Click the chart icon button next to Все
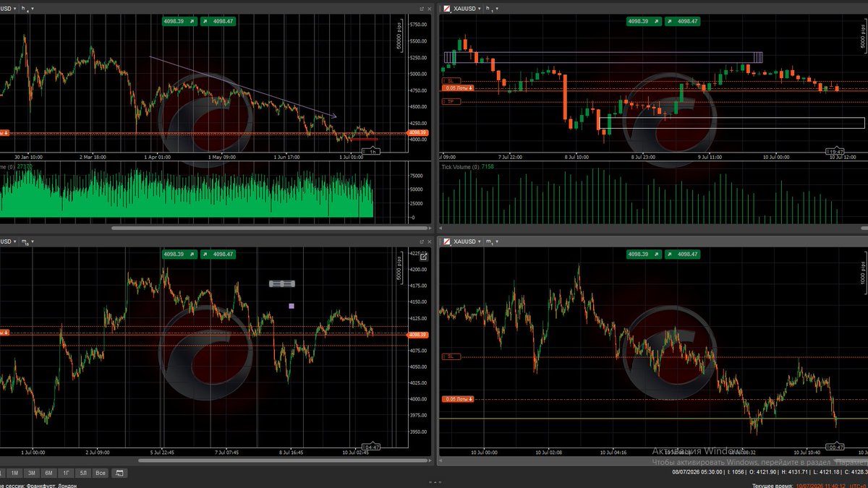The width and height of the screenshot is (868, 488). 120,473
